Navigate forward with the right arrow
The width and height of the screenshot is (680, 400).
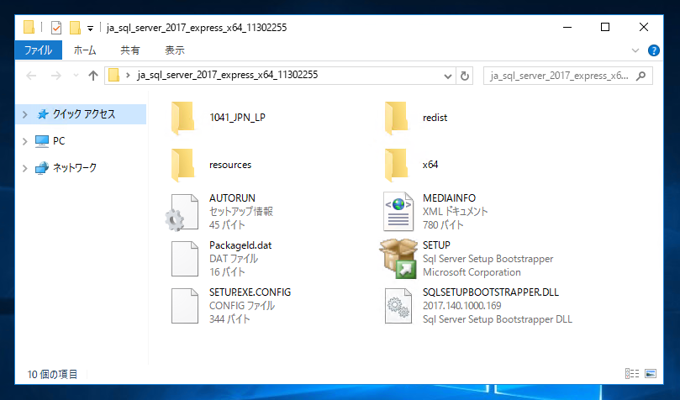click(56, 76)
